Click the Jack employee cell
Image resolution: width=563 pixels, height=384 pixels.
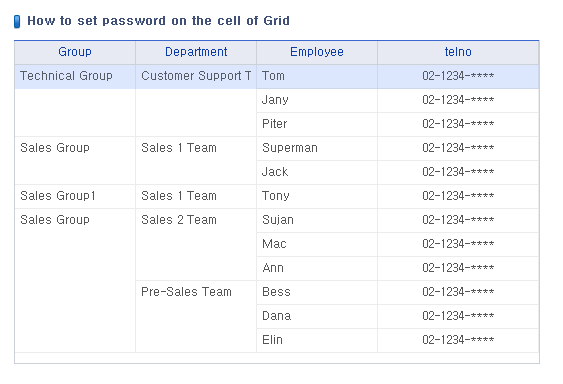tap(317, 172)
